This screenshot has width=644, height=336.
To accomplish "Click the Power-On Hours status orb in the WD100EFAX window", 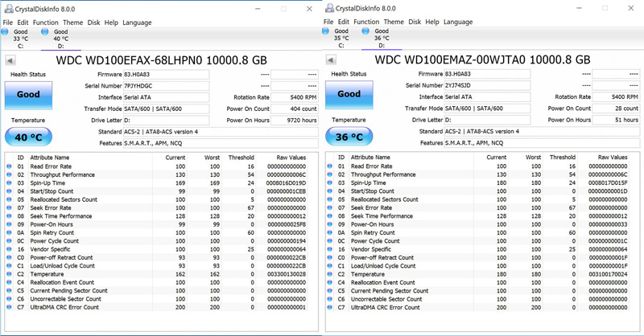I will click(10, 224).
